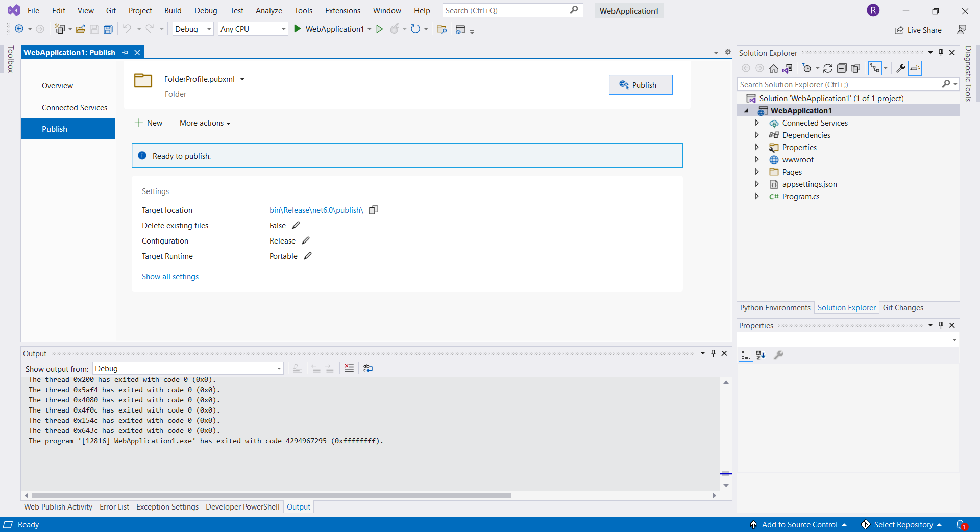Open the Publish tab settings gear icon

(x=728, y=52)
